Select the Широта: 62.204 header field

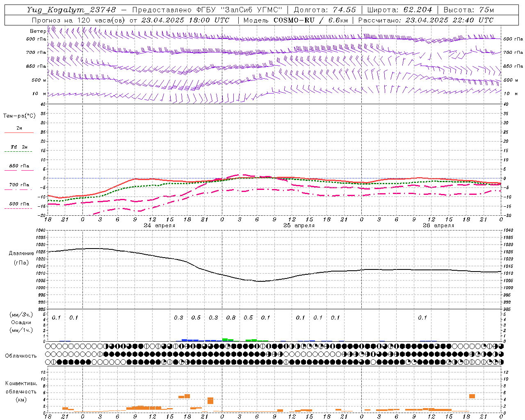399,10
